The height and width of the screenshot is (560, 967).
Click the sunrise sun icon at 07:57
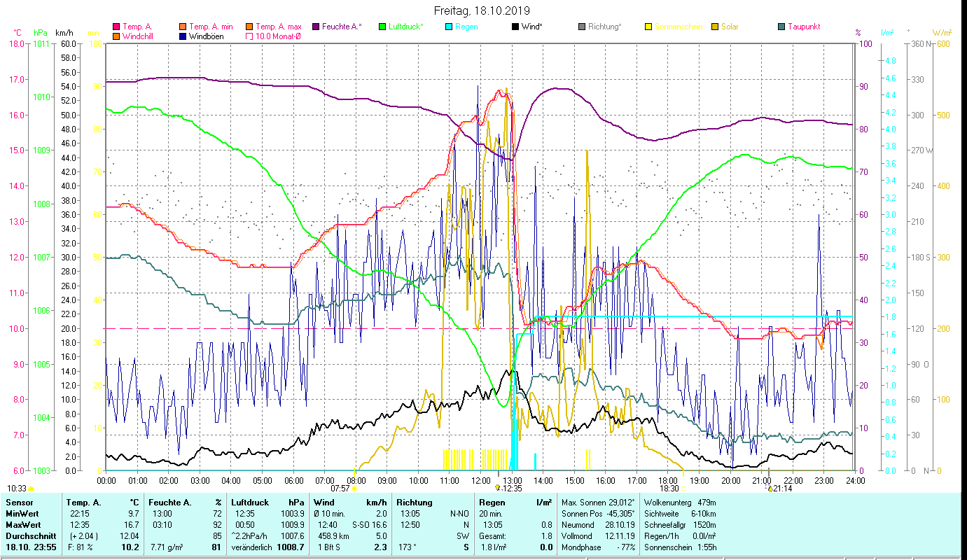[354, 489]
